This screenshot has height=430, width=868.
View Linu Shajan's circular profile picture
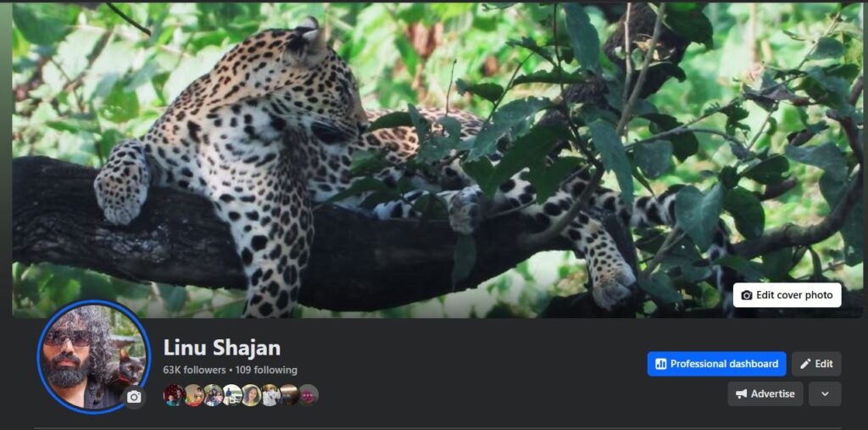pos(93,357)
